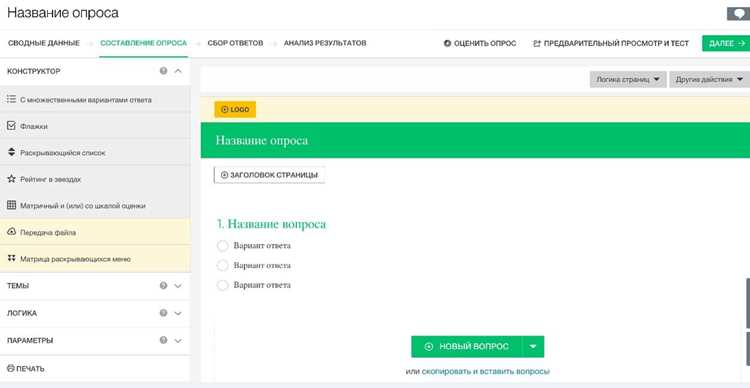Screen dimensions: 750x388
Task: Click the ТЕМЫ section title
Action: coord(18,286)
